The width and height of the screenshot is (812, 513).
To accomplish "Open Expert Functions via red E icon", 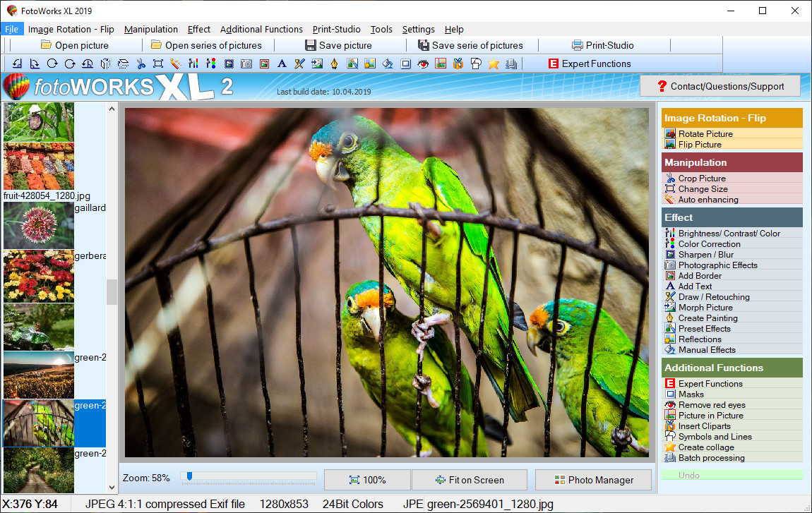I will (553, 64).
